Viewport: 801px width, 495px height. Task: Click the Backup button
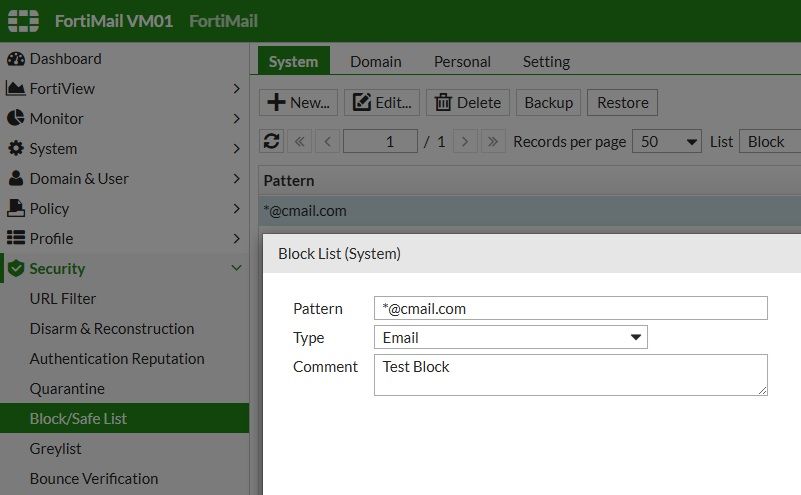pos(549,102)
